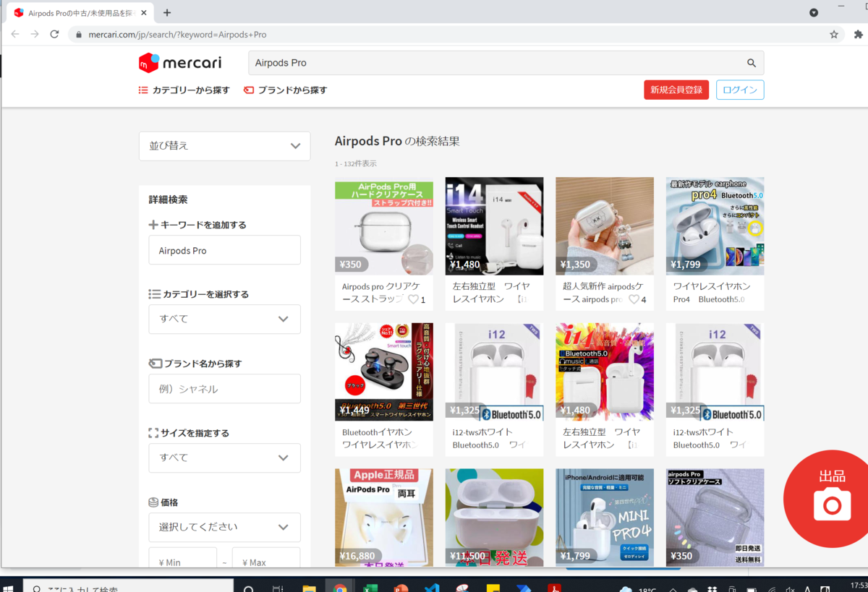Click the address bar URL
Screen dimensions: 868x592
coord(177,35)
